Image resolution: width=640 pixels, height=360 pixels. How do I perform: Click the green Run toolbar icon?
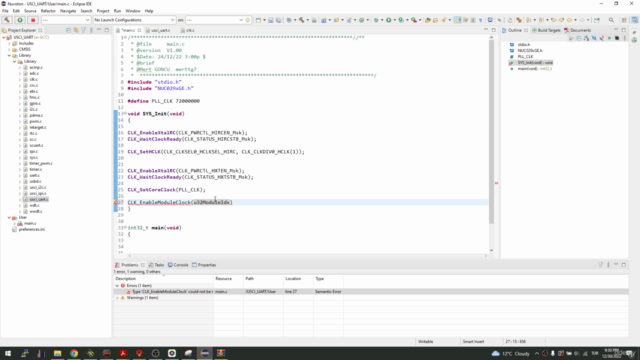pos(389,20)
